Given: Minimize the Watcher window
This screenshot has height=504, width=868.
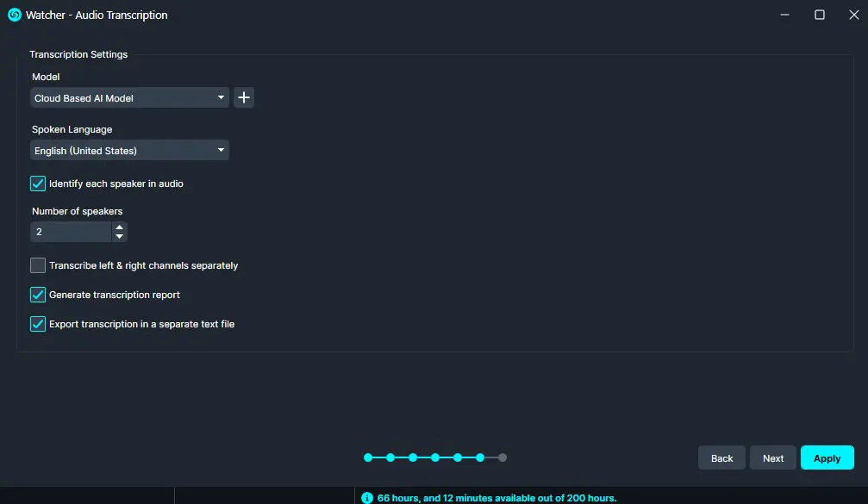Looking at the screenshot, I should tap(784, 15).
